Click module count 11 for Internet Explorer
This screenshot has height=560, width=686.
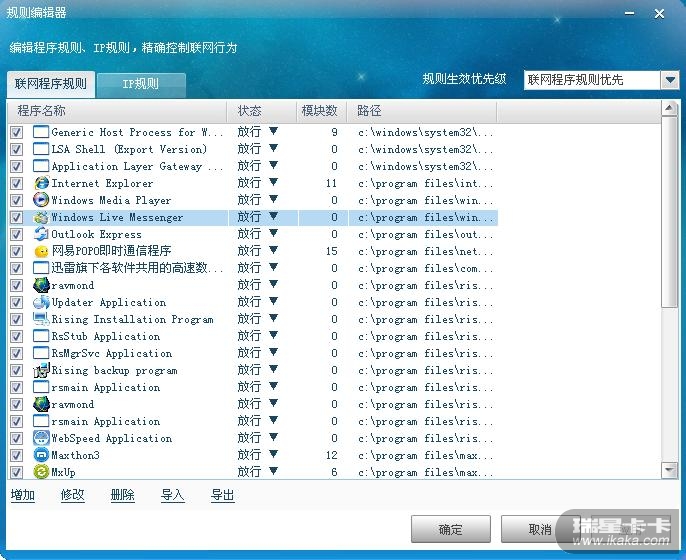pyautogui.click(x=332, y=183)
